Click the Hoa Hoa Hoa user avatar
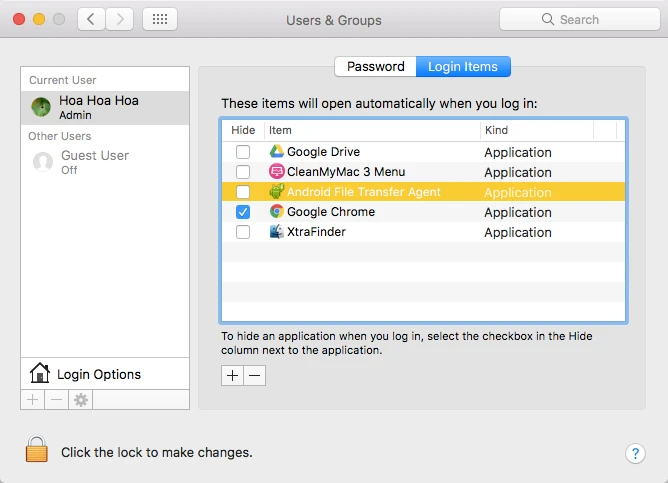The height and width of the screenshot is (483, 668). (42, 107)
